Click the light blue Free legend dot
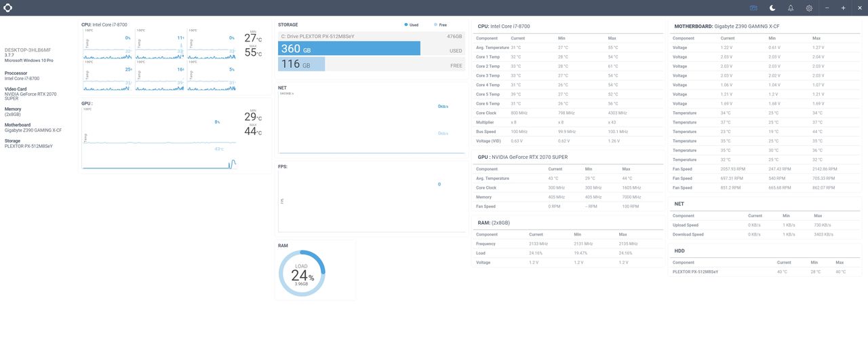 [435, 24]
